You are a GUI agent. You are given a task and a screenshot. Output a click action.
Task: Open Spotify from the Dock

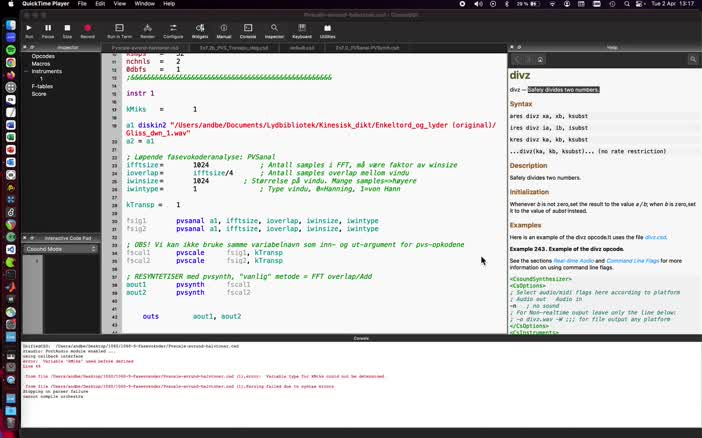click(x=11, y=50)
